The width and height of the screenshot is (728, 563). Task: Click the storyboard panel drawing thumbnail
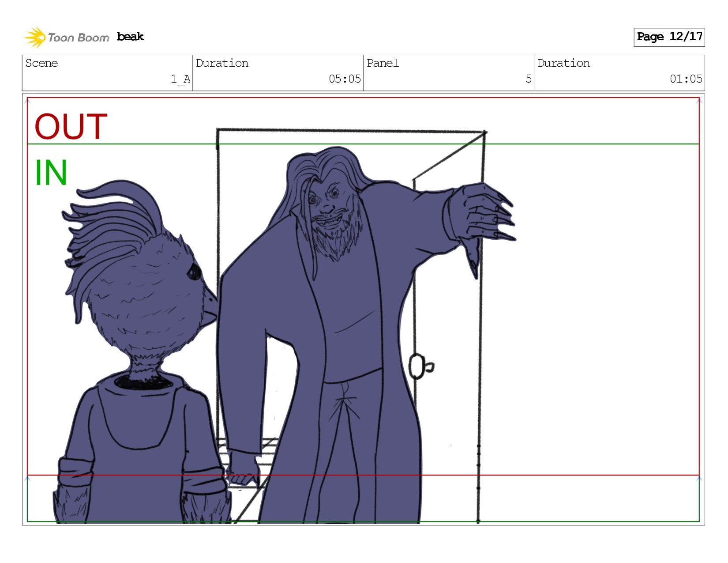[x=363, y=309]
